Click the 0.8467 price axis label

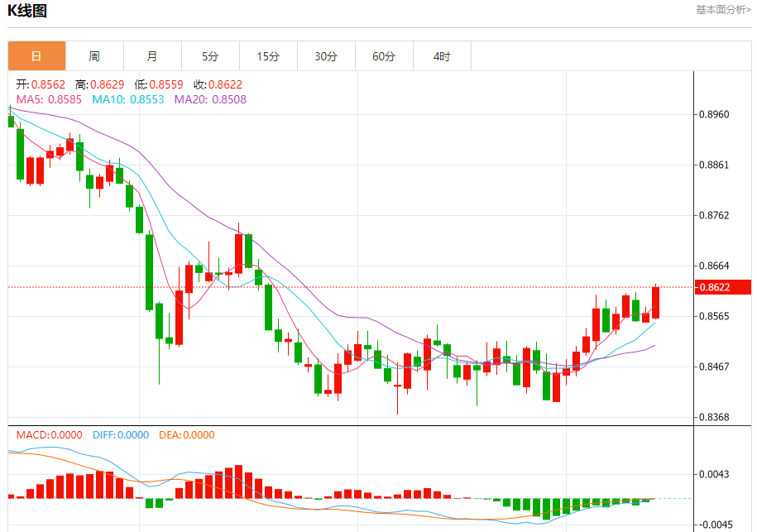[714, 367]
